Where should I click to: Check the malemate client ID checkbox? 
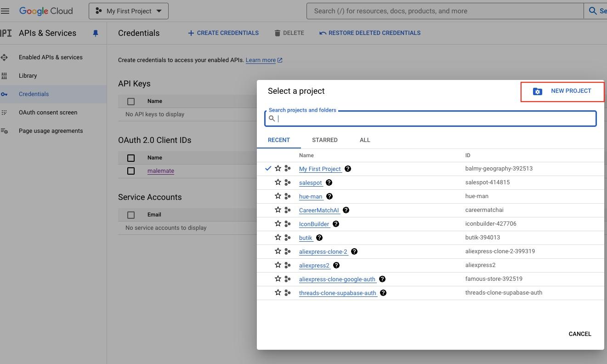[131, 171]
